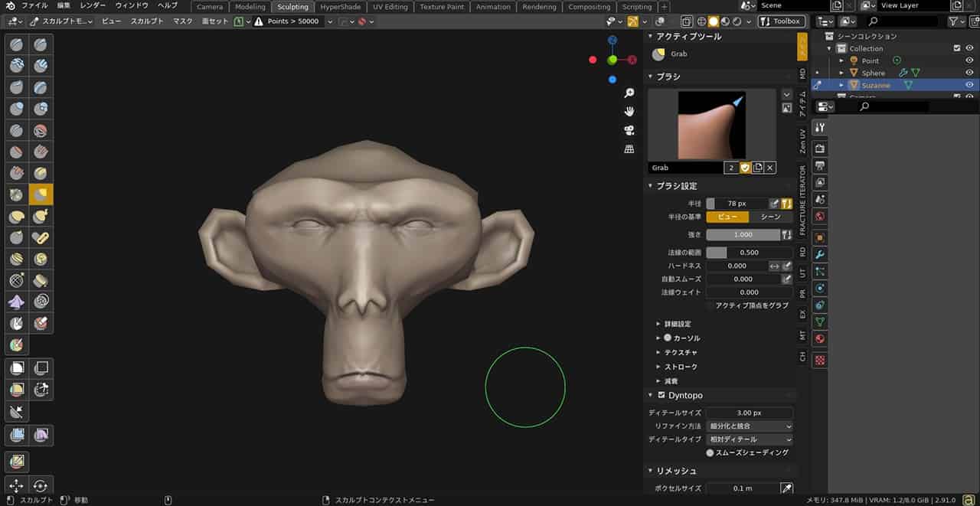Image resolution: width=980 pixels, height=506 pixels.
Task: Hide the Point light in outliner
Action: click(969, 60)
